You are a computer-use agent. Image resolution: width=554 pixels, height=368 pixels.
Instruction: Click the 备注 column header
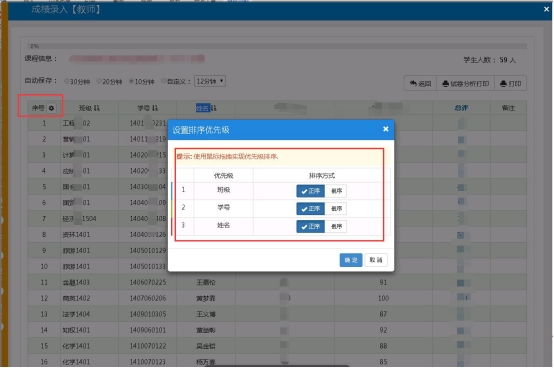pos(508,108)
